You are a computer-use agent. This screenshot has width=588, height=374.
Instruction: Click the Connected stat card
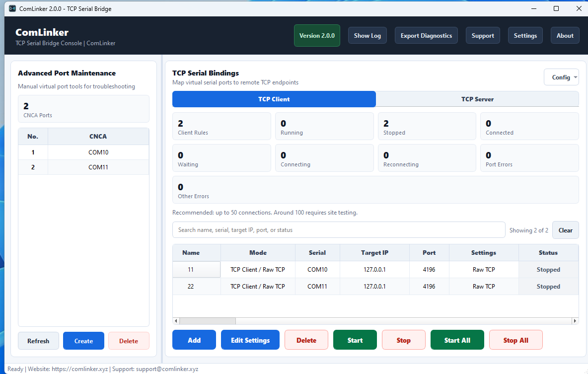529,127
